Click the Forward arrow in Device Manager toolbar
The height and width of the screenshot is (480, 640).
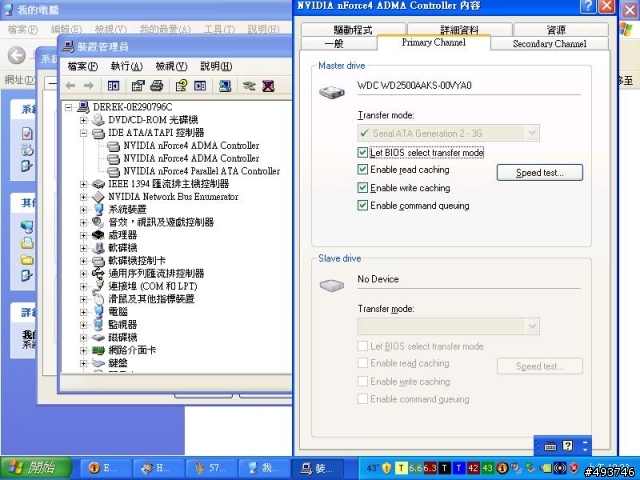[88, 86]
